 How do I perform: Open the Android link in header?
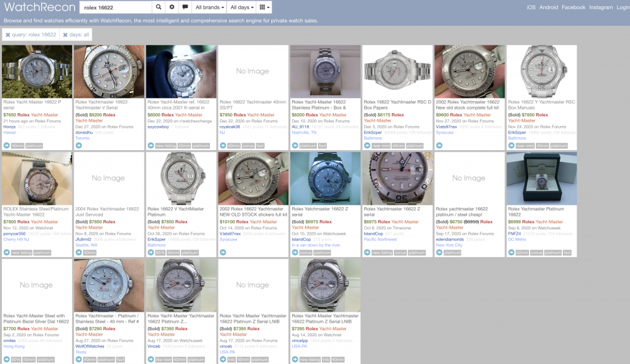[548, 7]
